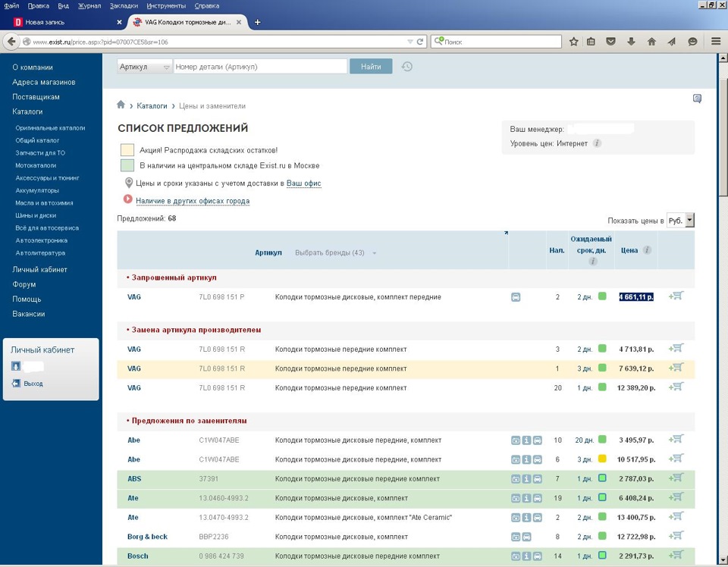Open Оригинальные каталоги in sidebar
728x567 pixels.
[50, 127]
